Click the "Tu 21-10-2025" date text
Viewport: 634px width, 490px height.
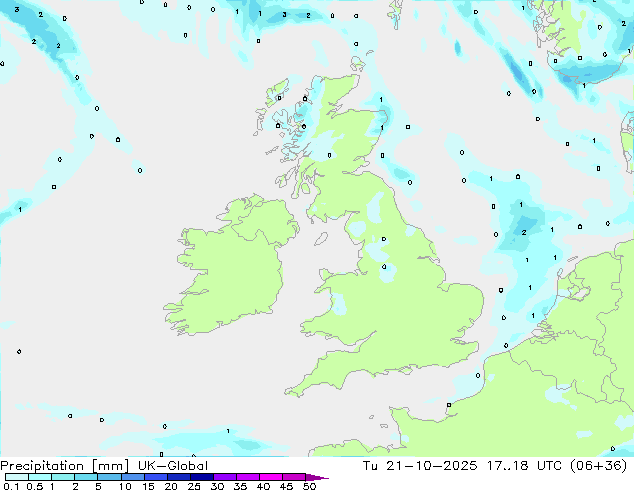coord(420,466)
